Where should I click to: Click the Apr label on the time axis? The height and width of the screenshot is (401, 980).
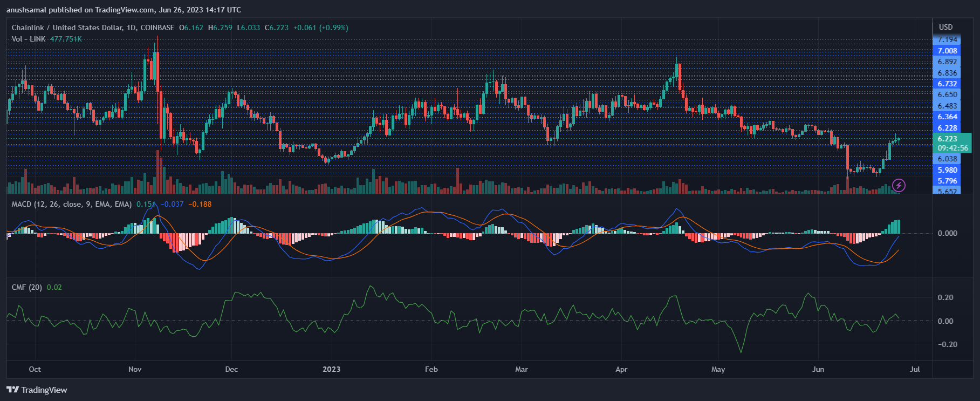coord(621,369)
